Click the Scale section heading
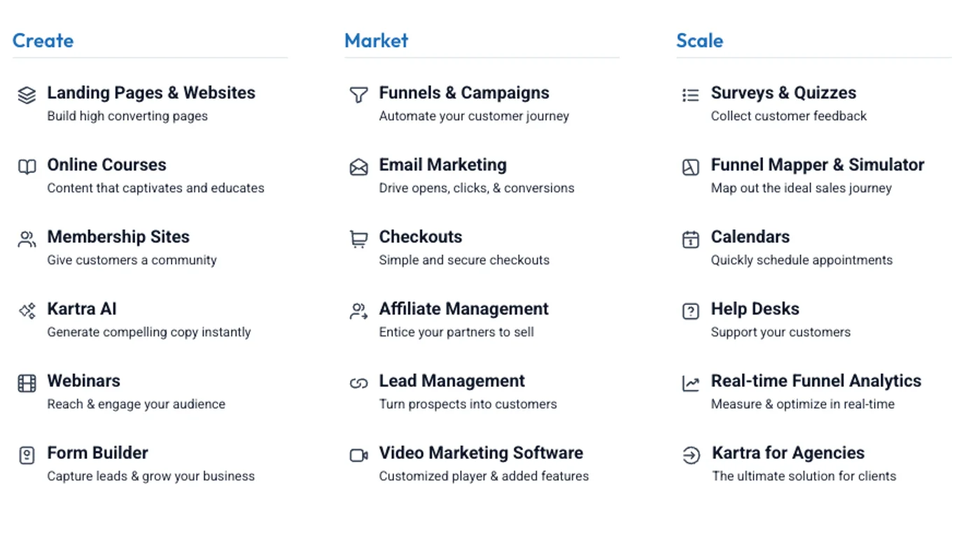Image resolution: width=980 pixels, height=538 pixels. [x=699, y=41]
